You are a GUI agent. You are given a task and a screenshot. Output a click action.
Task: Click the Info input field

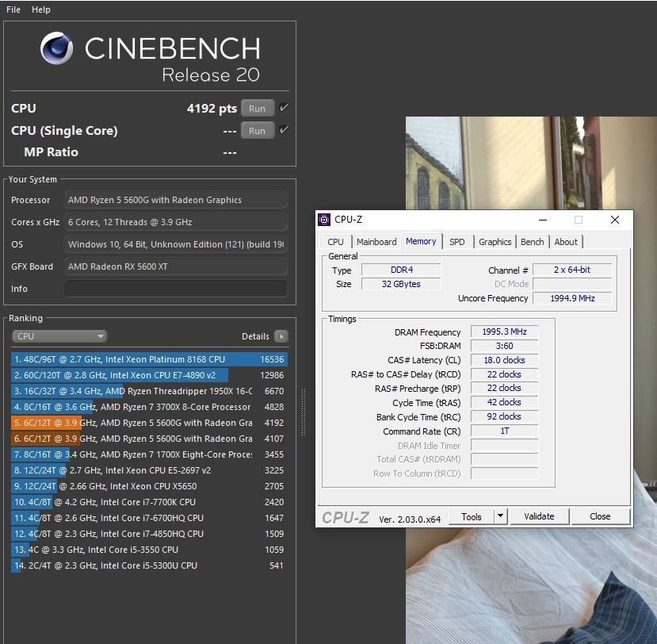pyautogui.click(x=176, y=289)
